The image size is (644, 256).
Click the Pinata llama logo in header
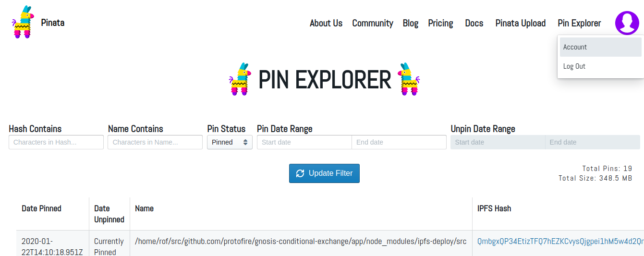coord(23,23)
